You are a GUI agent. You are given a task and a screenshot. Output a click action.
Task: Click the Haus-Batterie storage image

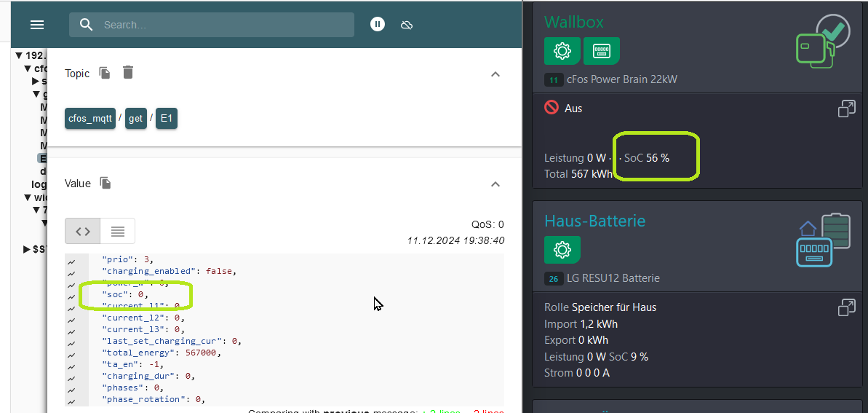click(x=824, y=240)
